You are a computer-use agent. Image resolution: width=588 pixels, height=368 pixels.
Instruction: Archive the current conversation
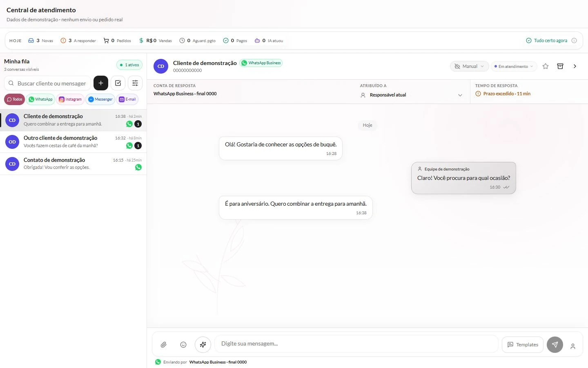[x=560, y=66]
